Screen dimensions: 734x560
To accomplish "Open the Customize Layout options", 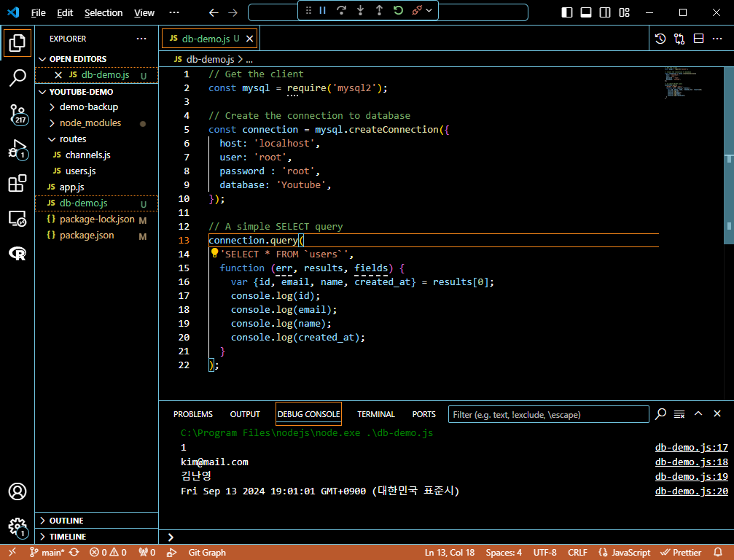I will (x=624, y=12).
